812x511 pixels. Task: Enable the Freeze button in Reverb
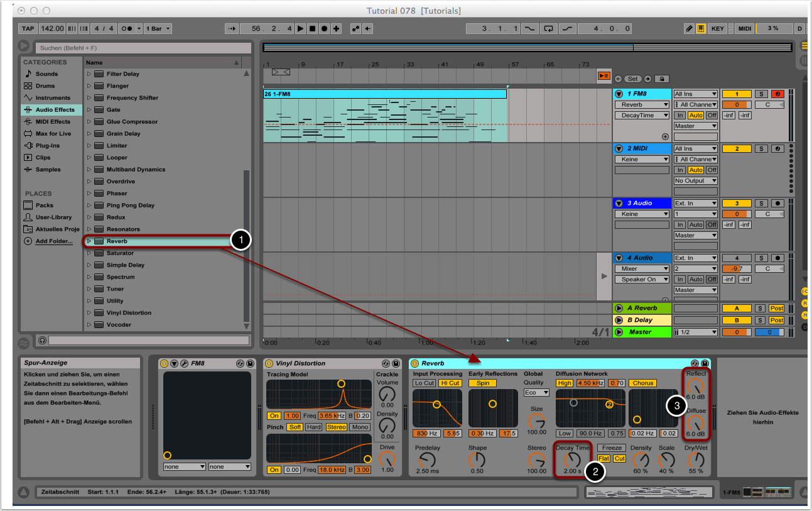(611, 448)
